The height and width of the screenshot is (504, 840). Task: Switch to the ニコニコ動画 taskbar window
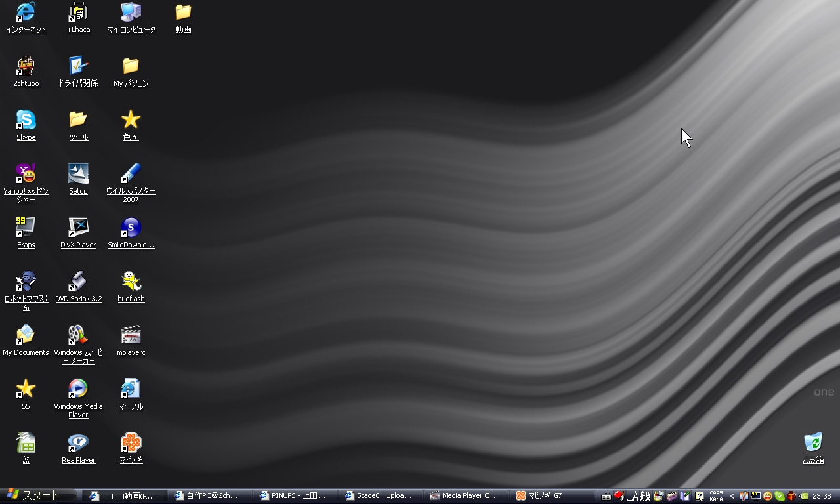click(125, 496)
